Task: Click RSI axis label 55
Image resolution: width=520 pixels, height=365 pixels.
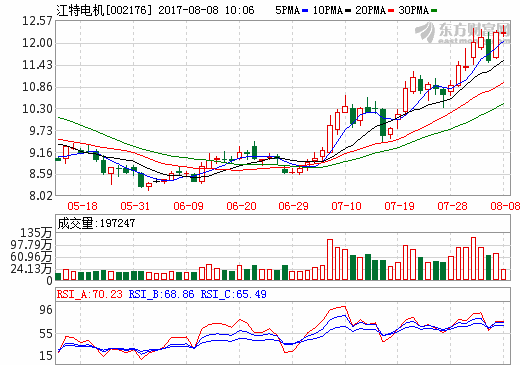Action: pyautogui.click(x=46, y=334)
